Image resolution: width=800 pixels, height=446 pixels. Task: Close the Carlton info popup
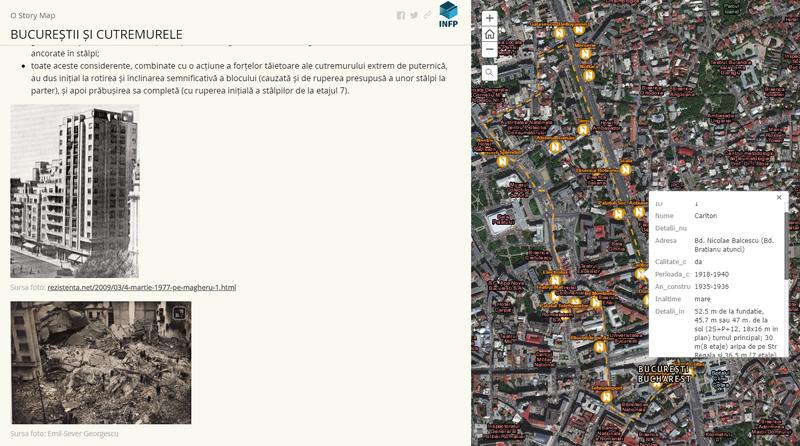pos(779,197)
